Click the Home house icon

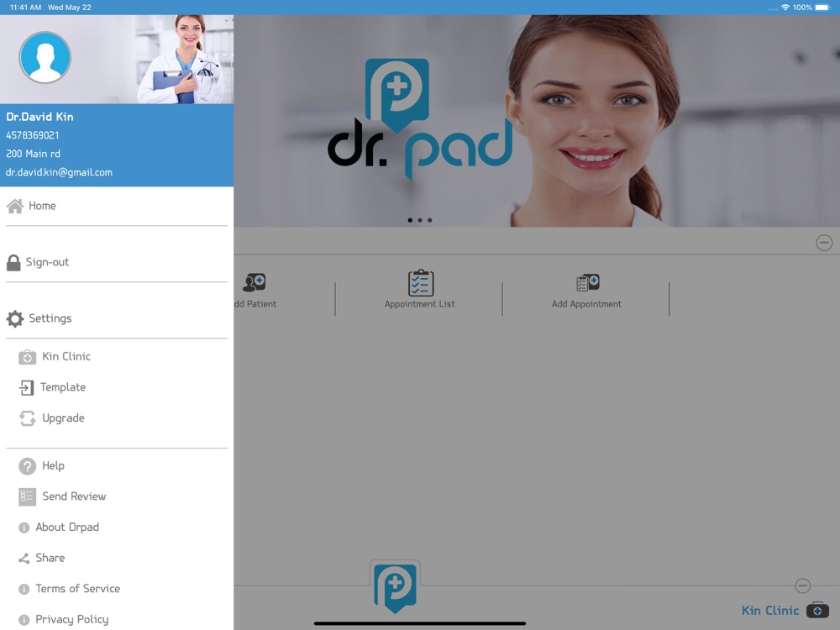(x=15, y=206)
